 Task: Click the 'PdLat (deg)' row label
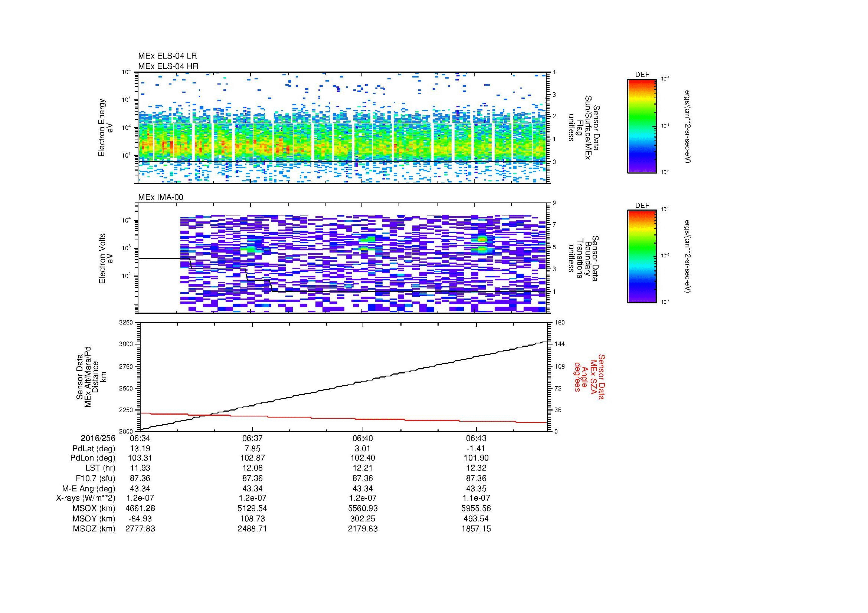click(94, 449)
